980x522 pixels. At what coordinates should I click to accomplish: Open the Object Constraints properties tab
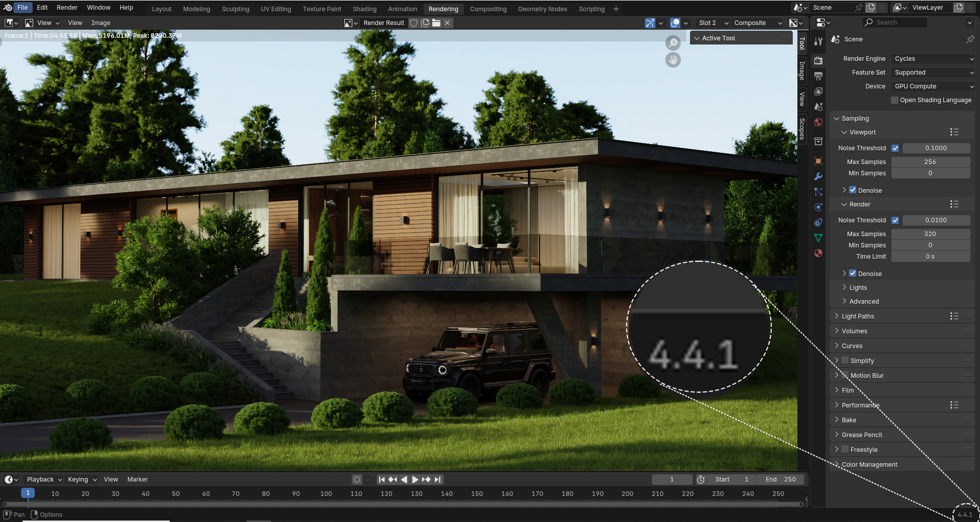coord(818,222)
